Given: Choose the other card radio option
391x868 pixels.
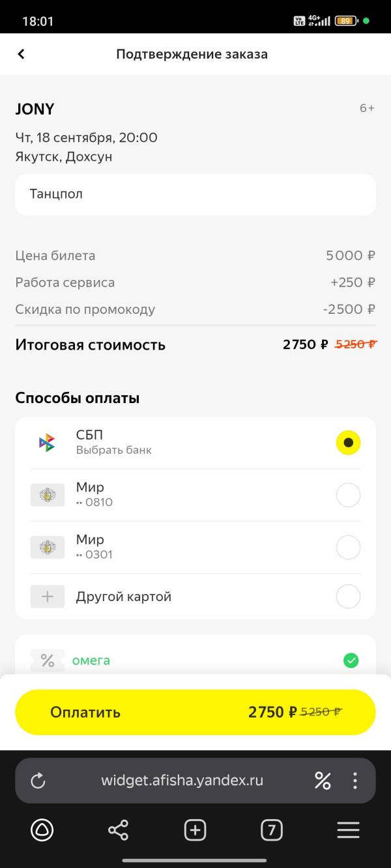Looking at the screenshot, I should pos(348,596).
